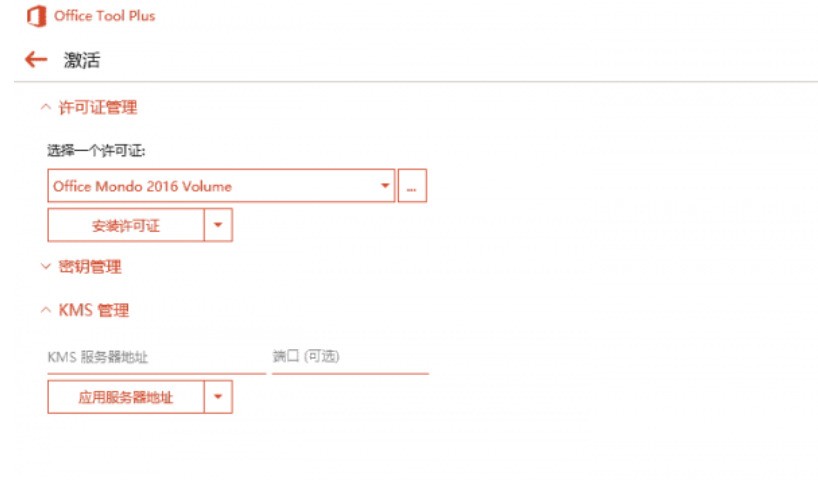Click the 许可证管理 section header text

click(98, 107)
